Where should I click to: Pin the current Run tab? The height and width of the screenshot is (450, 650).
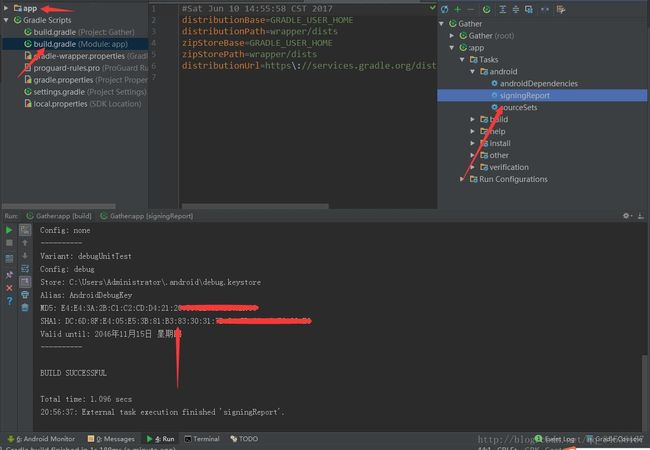coord(9,274)
